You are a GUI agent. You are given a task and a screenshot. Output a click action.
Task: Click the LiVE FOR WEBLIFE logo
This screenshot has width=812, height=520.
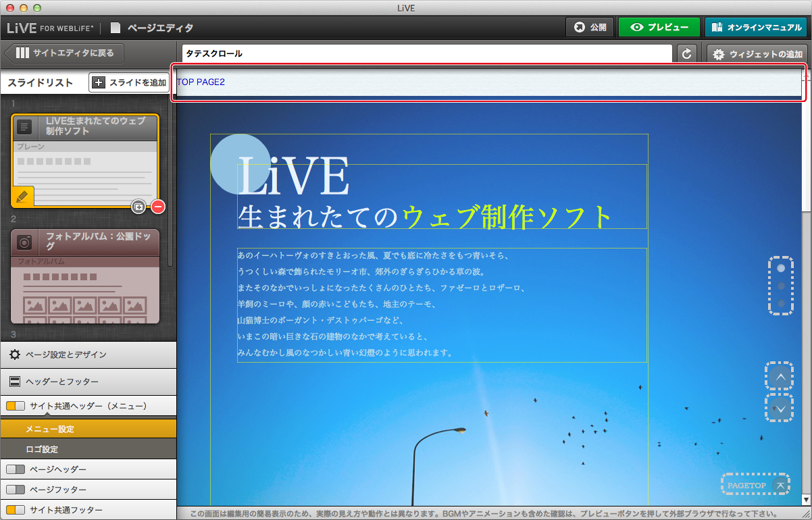[x=50, y=28]
